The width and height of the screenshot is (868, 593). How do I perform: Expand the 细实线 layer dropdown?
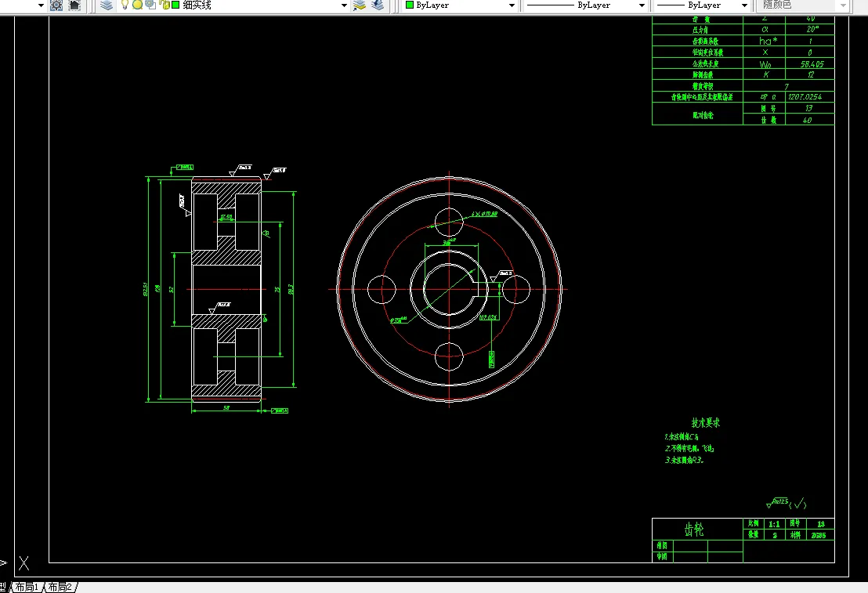tap(344, 5)
